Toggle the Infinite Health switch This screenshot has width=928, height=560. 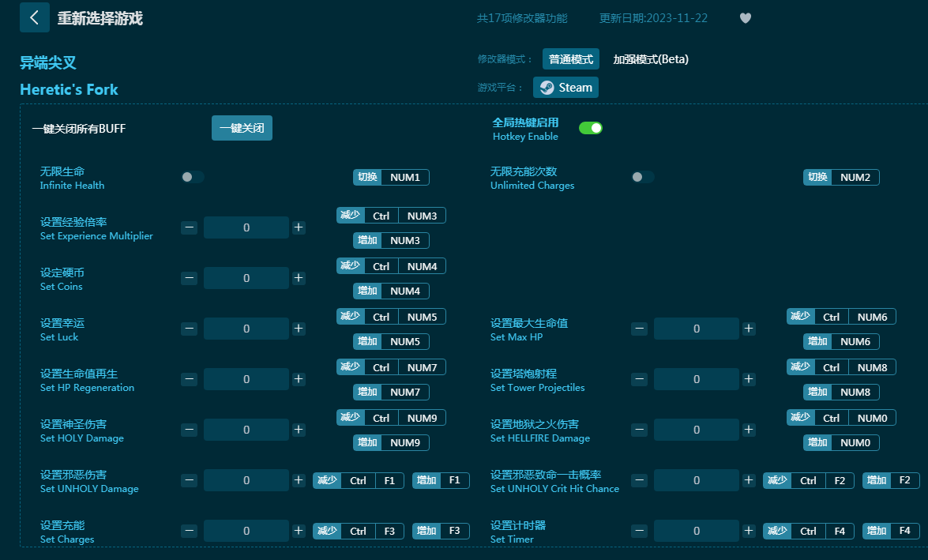[x=193, y=177]
